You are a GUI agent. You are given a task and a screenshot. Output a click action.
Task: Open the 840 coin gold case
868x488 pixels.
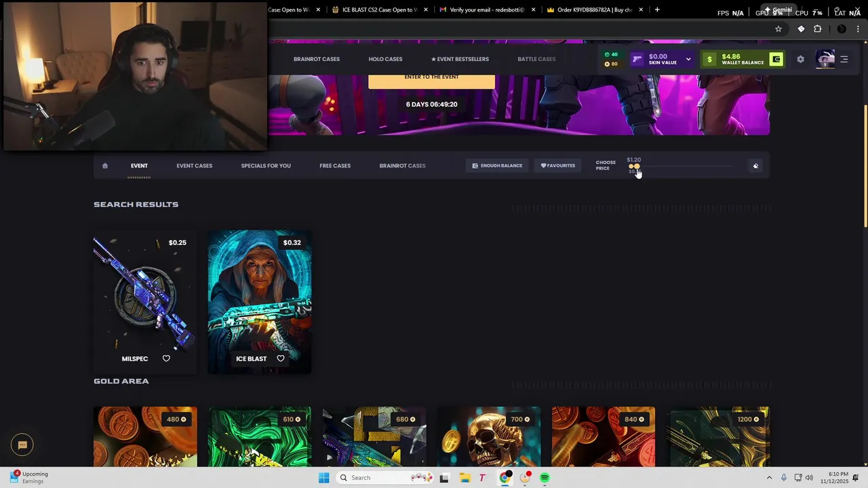(x=604, y=436)
